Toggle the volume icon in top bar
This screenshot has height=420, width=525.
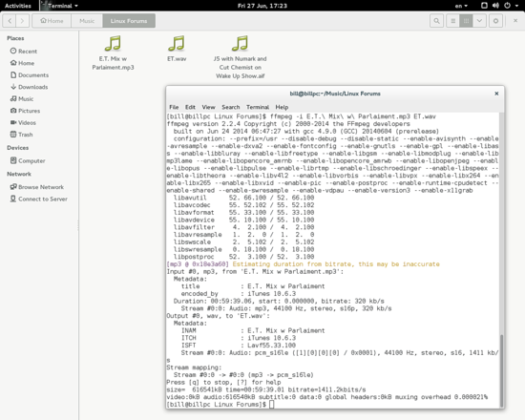(495, 6)
